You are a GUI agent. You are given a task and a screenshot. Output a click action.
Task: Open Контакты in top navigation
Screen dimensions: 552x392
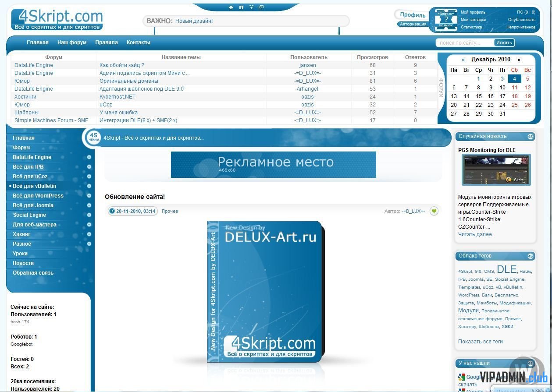[x=139, y=42]
